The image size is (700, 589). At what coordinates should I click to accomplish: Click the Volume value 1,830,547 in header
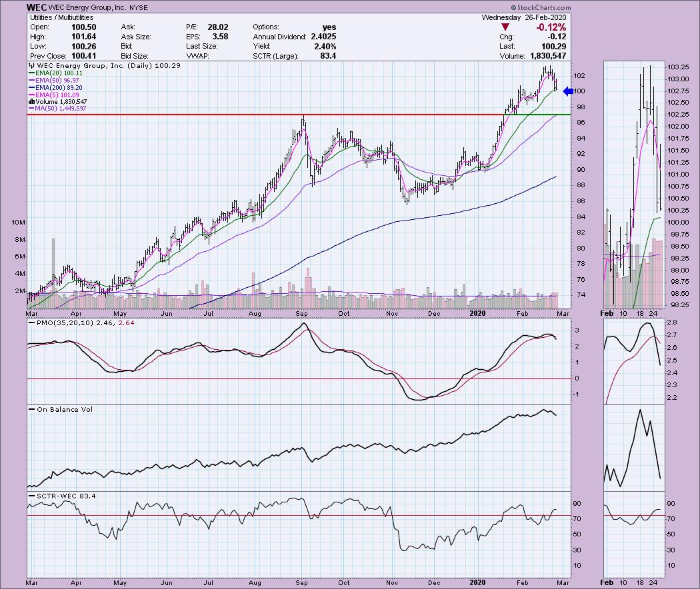pyautogui.click(x=548, y=56)
